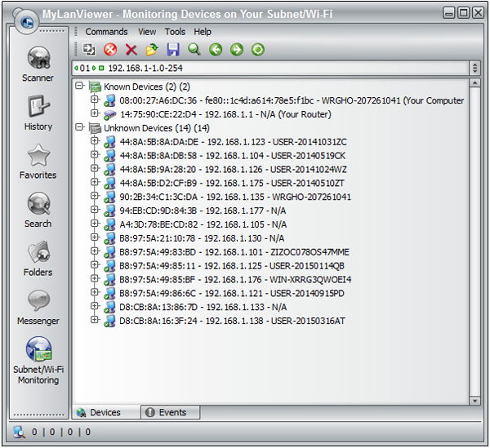Expand the 192.168.1.133 device node
Image resolution: width=490 pixels, height=448 pixels.
point(95,306)
